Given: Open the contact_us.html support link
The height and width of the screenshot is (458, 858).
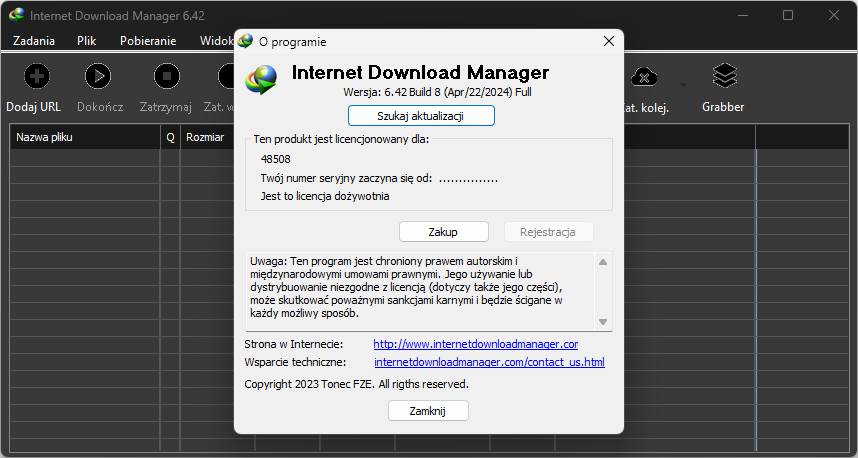Looking at the screenshot, I should point(489,362).
